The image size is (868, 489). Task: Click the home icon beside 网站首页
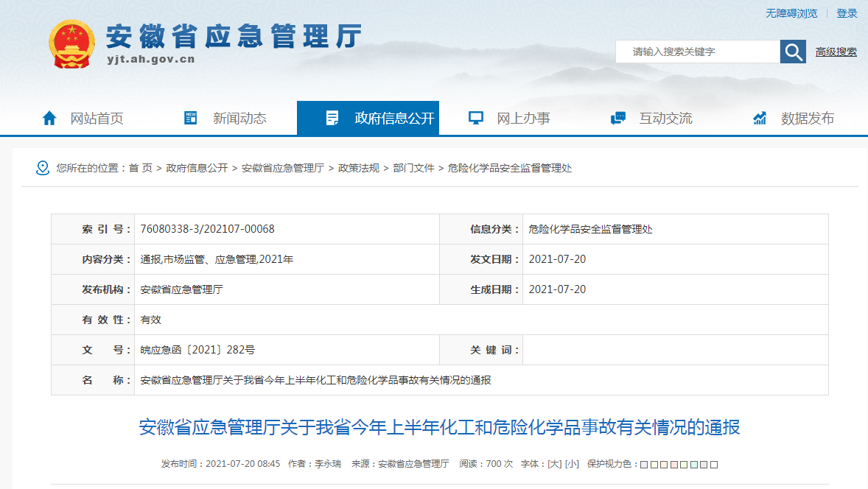tap(49, 119)
